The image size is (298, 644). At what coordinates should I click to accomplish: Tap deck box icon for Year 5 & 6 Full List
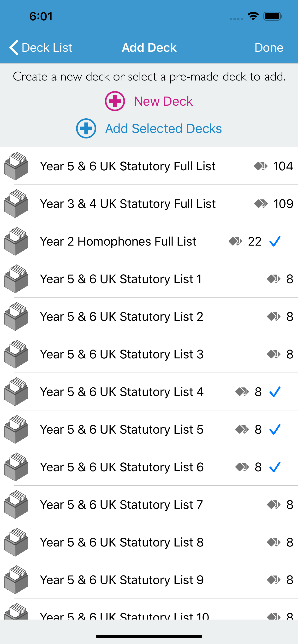tap(16, 166)
